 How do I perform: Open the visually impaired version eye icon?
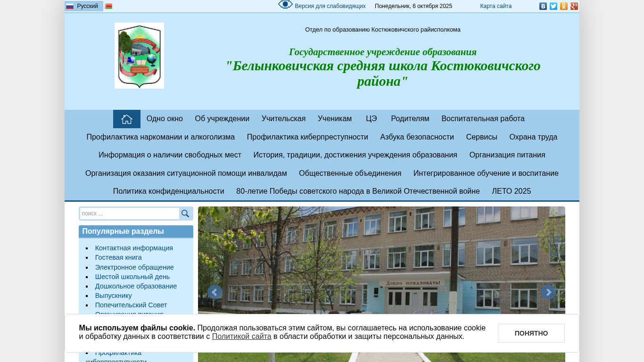tap(286, 5)
